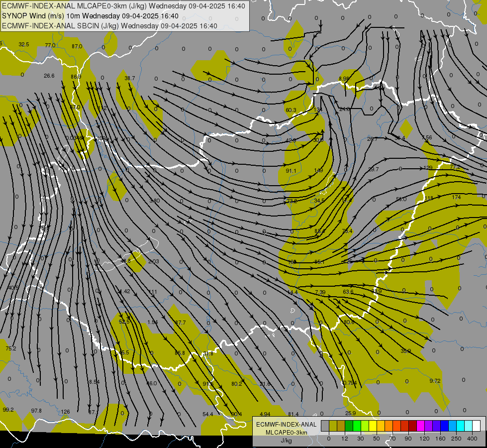The width and height of the screenshot is (487, 448).
Task: Click the white swatch ending the legend
Action: [476, 426]
